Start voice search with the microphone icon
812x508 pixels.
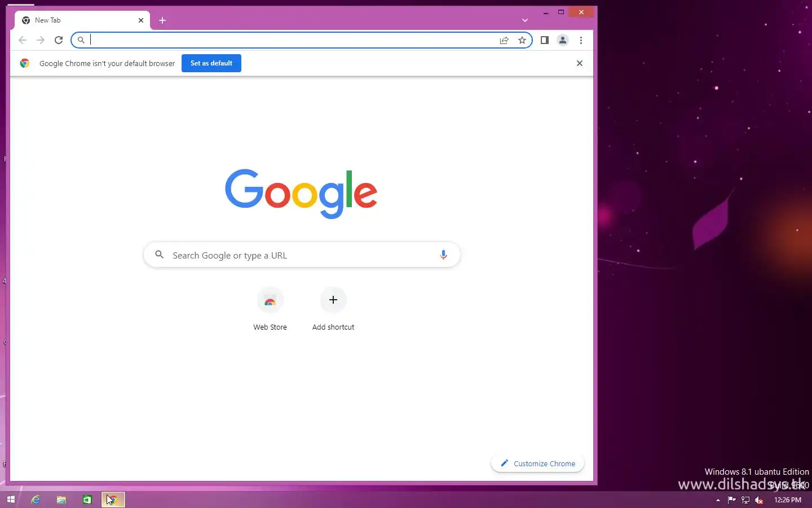pyautogui.click(x=443, y=255)
